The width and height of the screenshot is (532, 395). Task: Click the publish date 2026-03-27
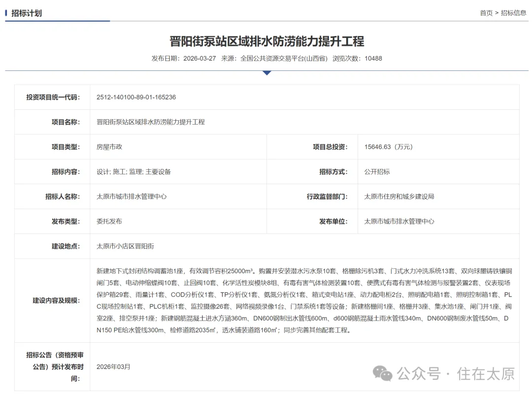tap(199, 59)
